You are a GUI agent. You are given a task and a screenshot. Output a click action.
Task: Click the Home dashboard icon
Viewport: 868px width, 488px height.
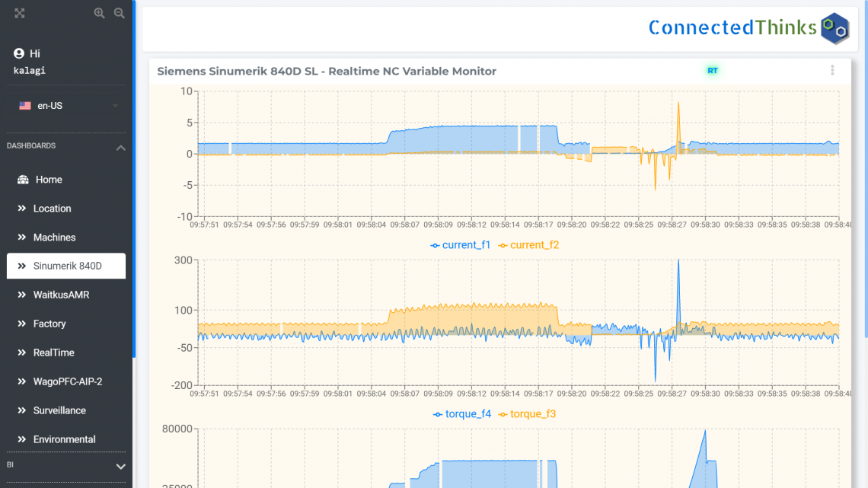23,180
